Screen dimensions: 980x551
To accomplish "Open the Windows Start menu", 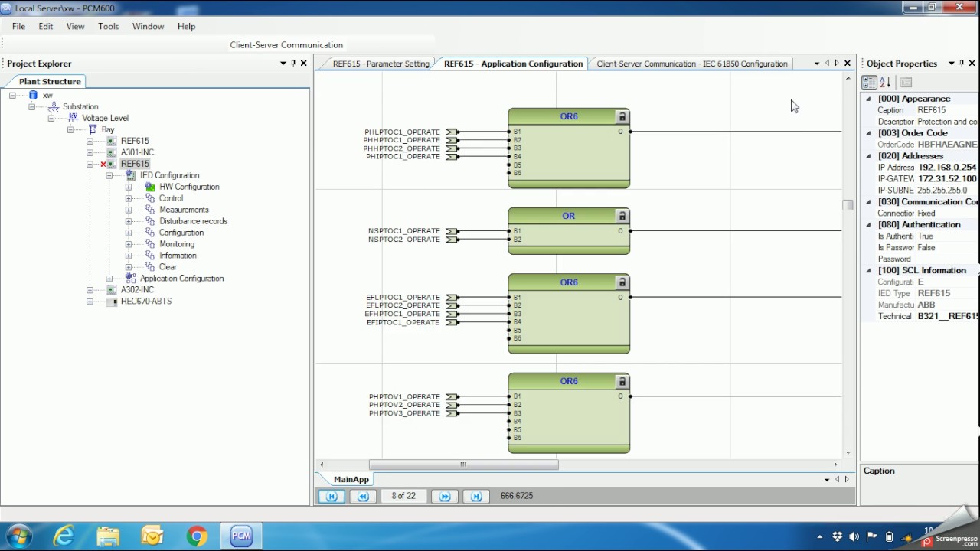I will pyautogui.click(x=18, y=536).
